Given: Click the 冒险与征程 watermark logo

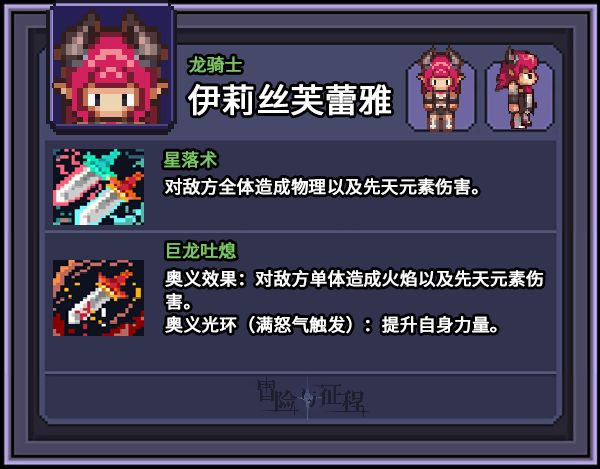Looking at the screenshot, I should [312, 397].
